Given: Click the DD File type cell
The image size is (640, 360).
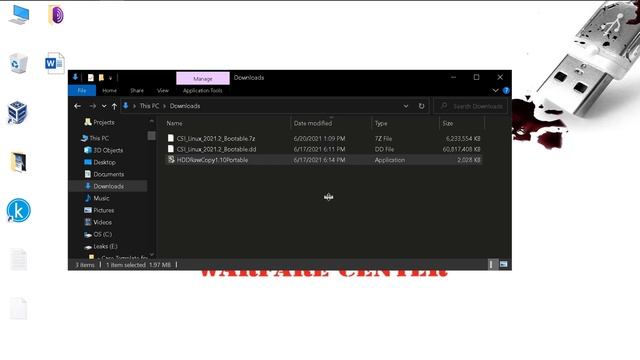Looking at the screenshot, I should click(384, 149).
